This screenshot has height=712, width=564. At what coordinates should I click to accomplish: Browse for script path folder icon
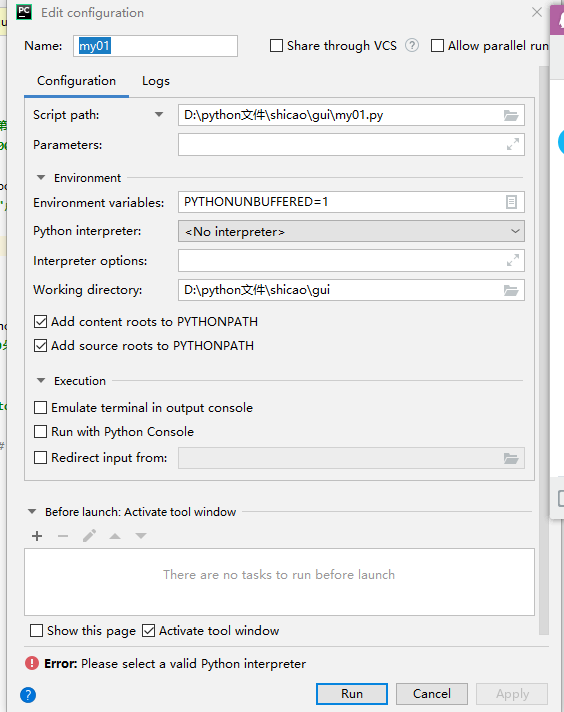pyautogui.click(x=511, y=115)
